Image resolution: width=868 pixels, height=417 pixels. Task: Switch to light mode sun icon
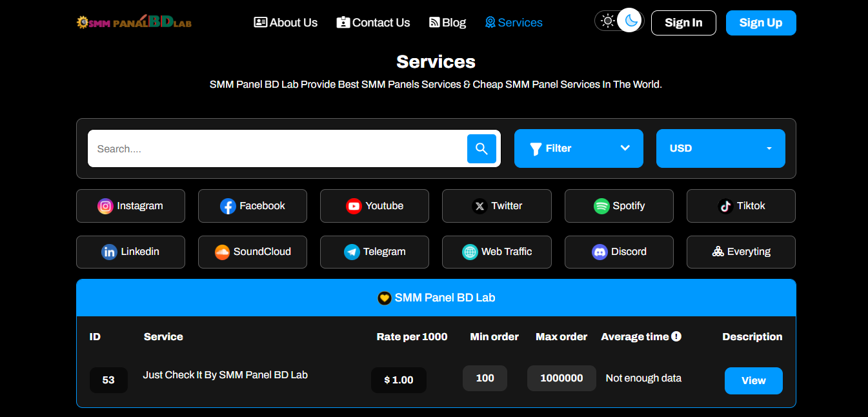607,21
